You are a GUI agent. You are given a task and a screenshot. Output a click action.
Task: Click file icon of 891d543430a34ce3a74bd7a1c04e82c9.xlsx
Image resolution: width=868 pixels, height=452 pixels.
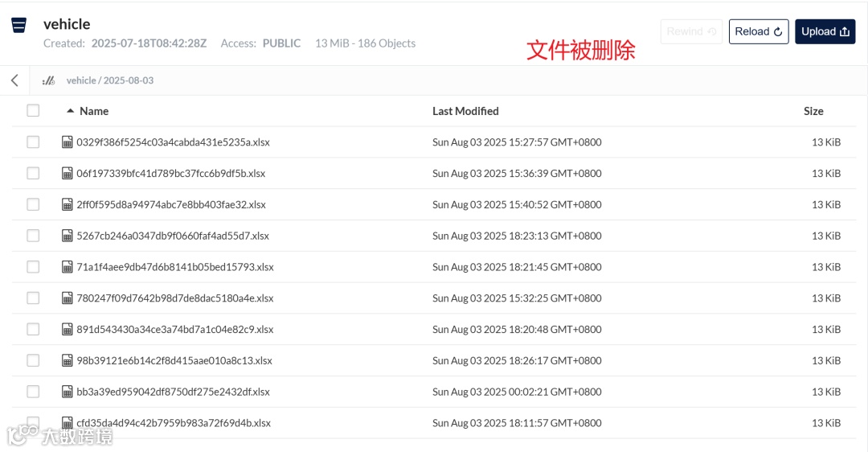[67, 330]
